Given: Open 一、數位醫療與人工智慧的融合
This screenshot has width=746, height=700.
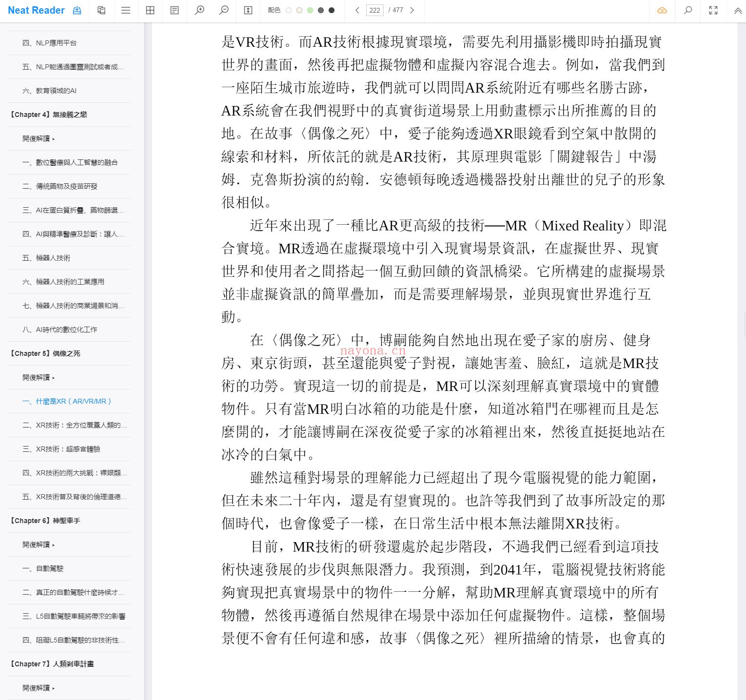Looking at the screenshot, I should 70,162.
